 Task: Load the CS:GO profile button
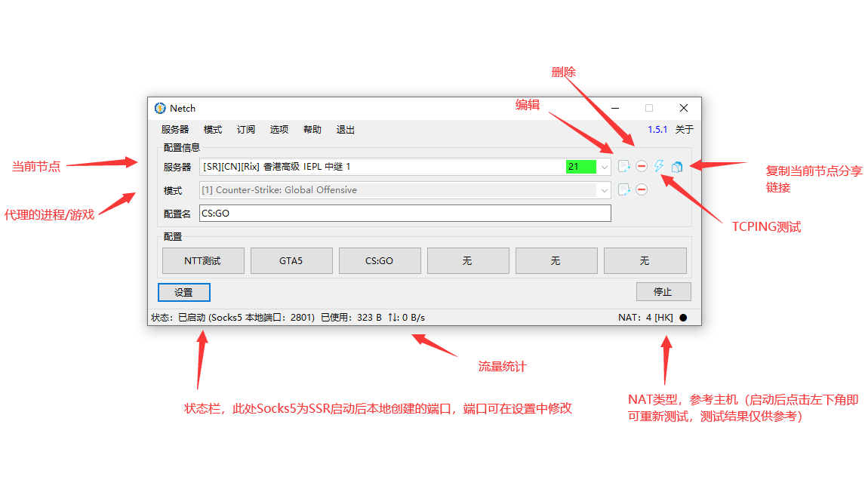coord(380,260)
